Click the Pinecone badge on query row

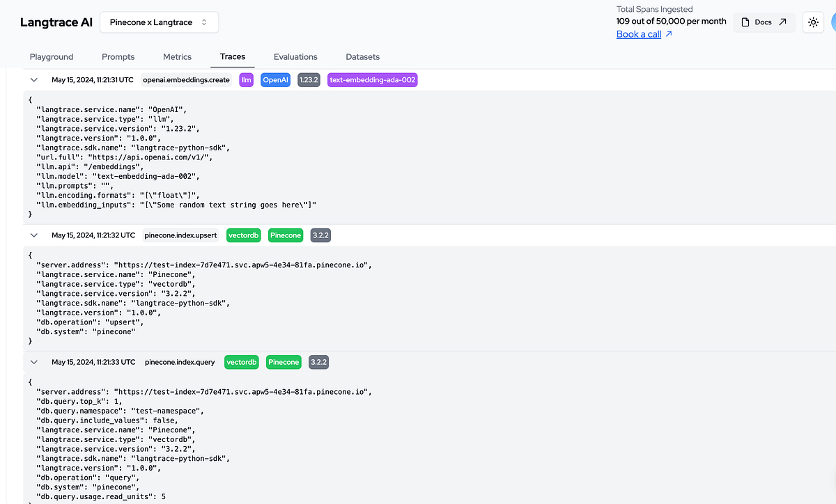283,362
